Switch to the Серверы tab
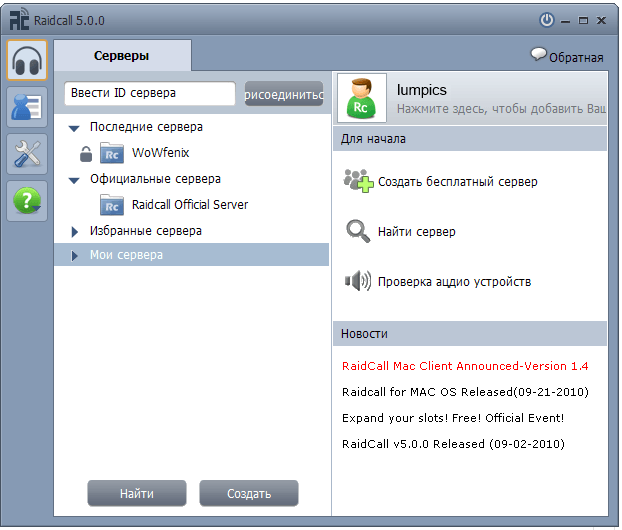The height and width of the screenshot is (530, 622). [121, 56]
